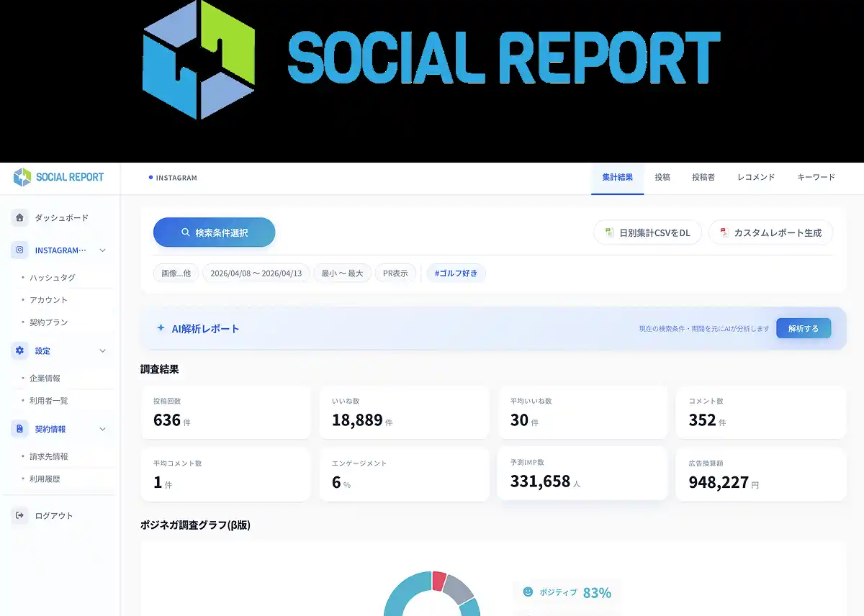The height and width of the screenshot is (616, 864).
Task: Open ハッシュタグ in the sidebar
Action: coord(53,277)
